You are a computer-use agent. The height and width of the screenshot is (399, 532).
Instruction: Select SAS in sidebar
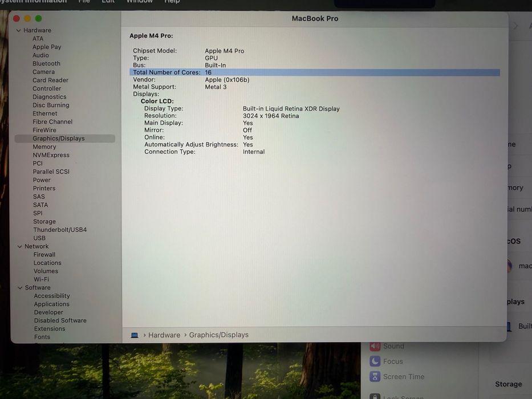coord(39,197)
